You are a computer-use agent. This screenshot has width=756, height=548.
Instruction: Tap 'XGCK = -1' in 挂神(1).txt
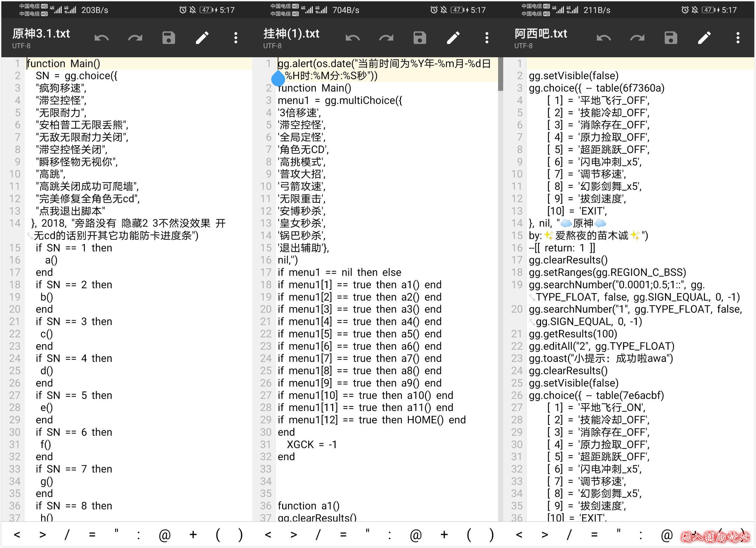[311, 444]
